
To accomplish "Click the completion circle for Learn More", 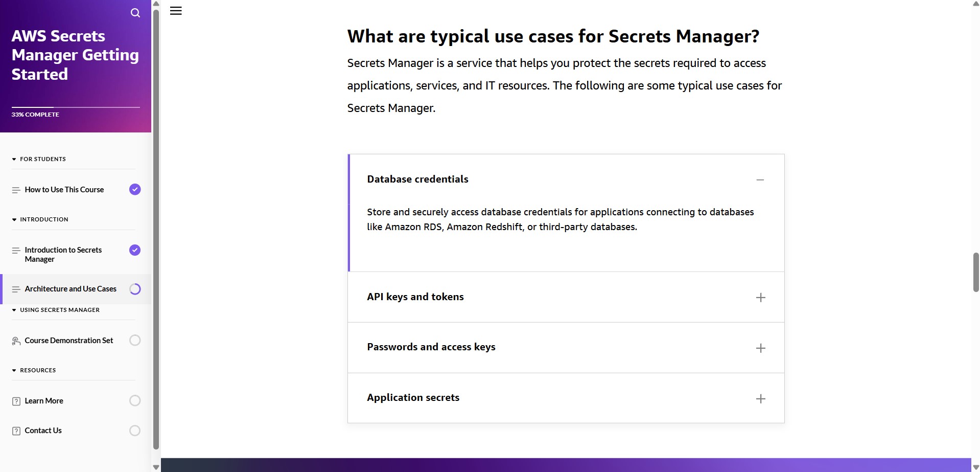I will (135, 400).
